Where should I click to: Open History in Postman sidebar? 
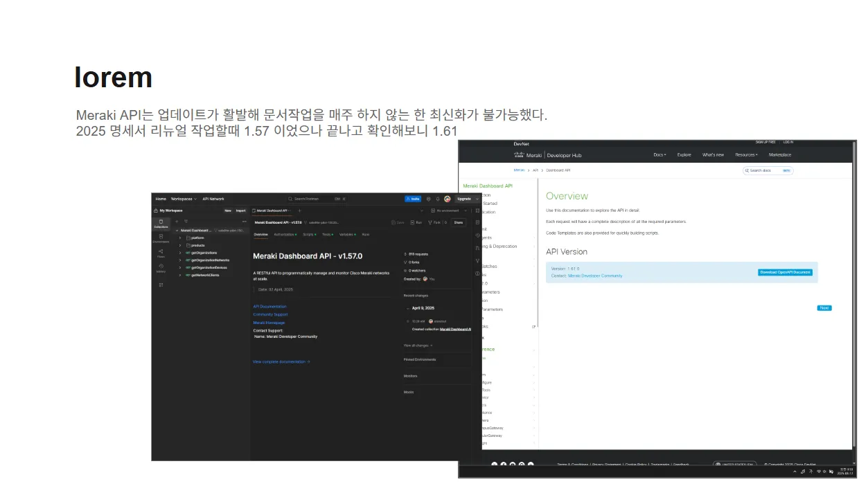click(x=161, y=268)
